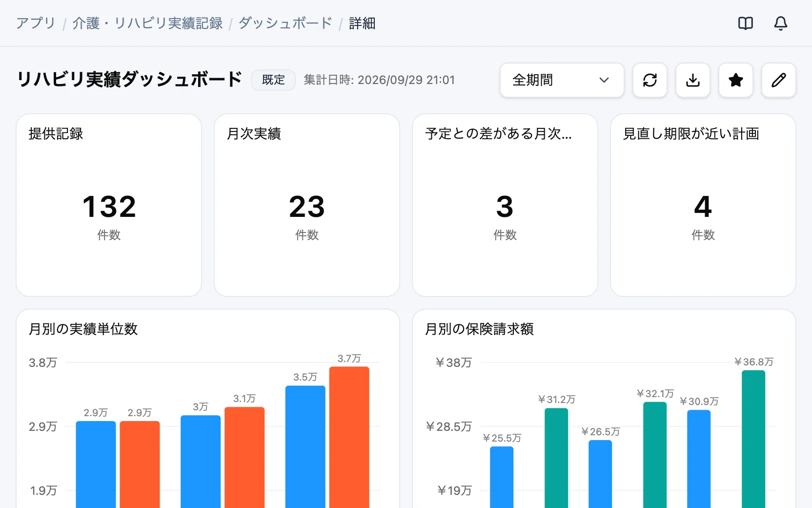
Task: Select the green bar labeled ¥32.1万
Action: click(655, 455)
